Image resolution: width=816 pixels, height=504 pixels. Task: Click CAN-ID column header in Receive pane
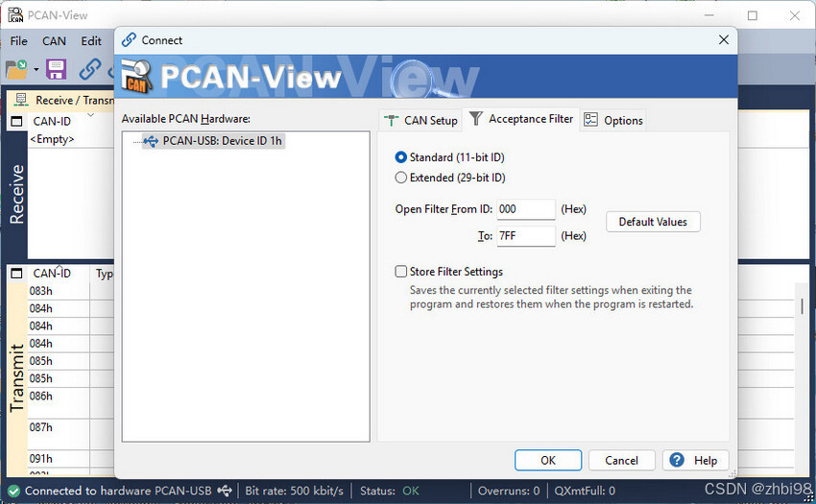pyautogui.click(x=52, y=121)
